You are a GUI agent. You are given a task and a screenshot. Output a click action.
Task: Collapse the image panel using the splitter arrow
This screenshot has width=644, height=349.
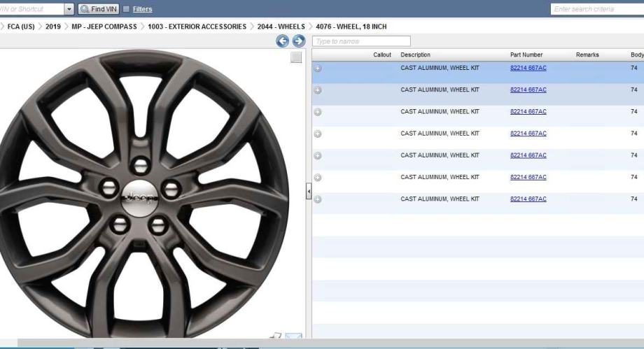click(309, 192)
